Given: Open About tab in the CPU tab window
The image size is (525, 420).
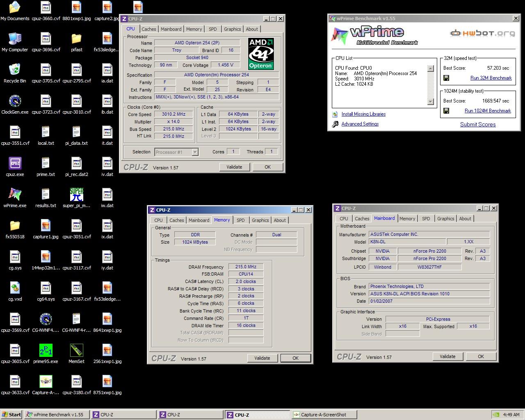Looking at the screenshot, I should (x=252, y=29).
